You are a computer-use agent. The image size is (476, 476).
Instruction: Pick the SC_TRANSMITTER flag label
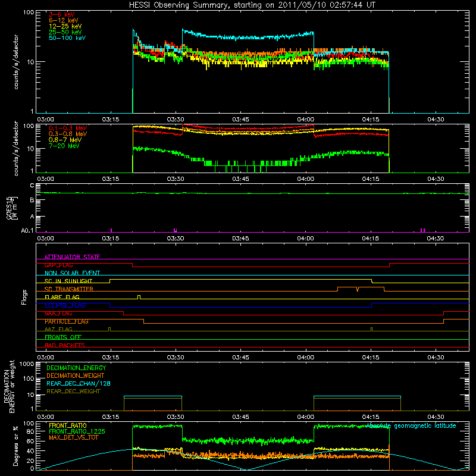(x=68, y=289)
